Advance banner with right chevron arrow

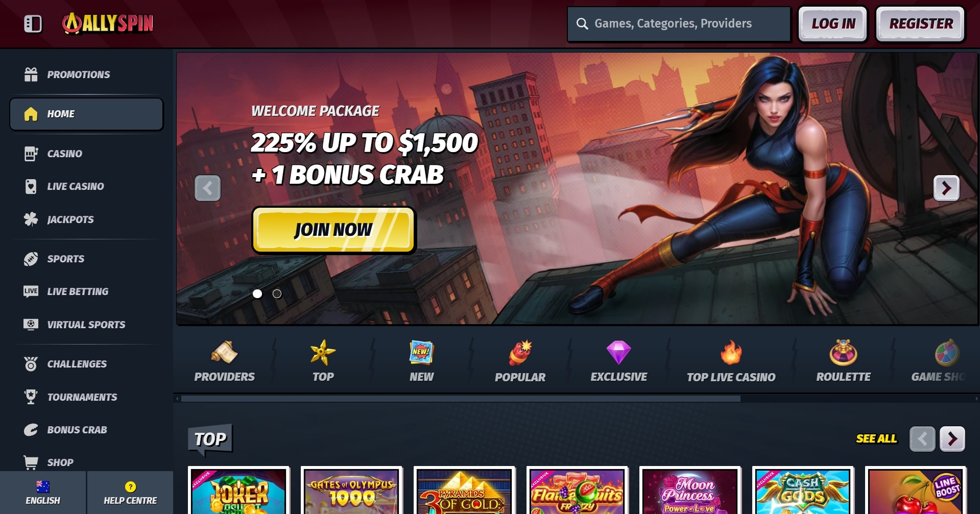[946, 188]
